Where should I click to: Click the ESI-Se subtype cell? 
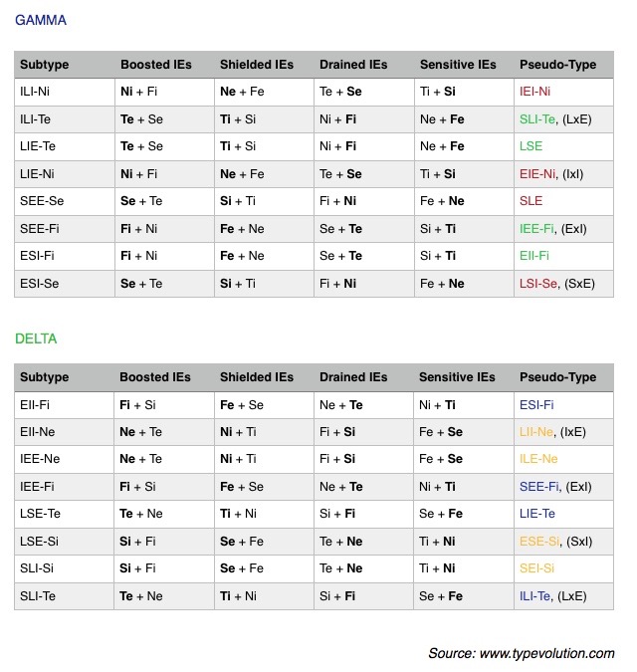click(x=40, y=283)
